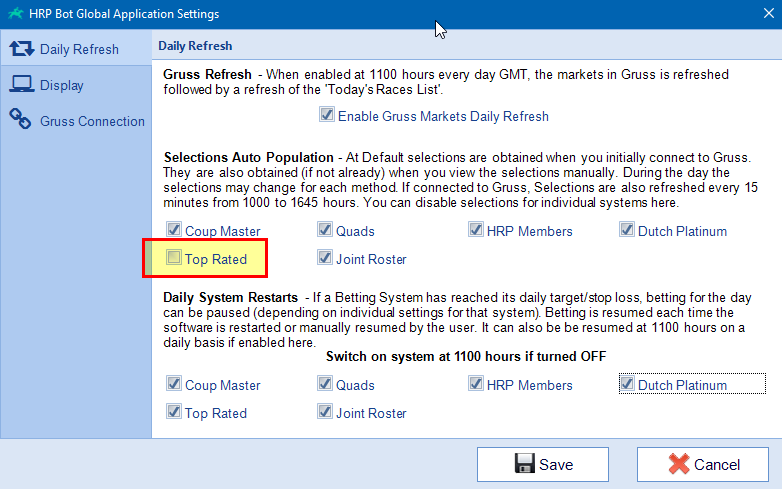
Task: Uncheck Quads under Selections Auto Population
Action: pos(325,230)
